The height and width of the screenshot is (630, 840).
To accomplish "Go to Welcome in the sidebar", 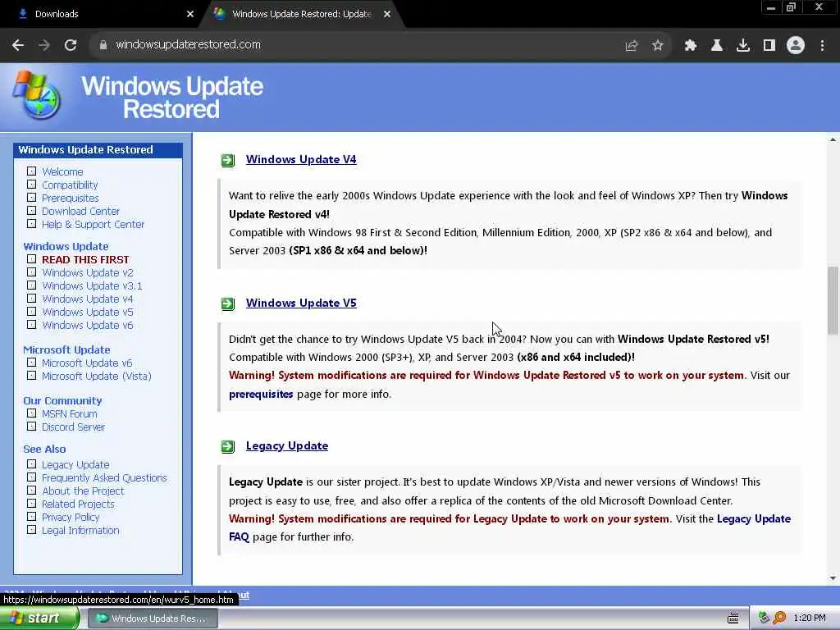I will [62, 172].
